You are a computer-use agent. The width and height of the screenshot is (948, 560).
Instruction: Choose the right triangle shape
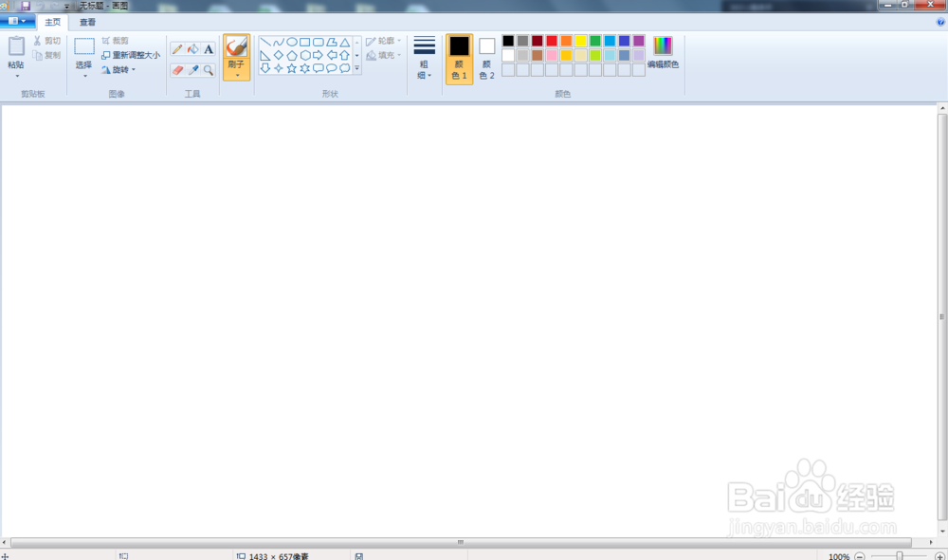click(264, 55)
